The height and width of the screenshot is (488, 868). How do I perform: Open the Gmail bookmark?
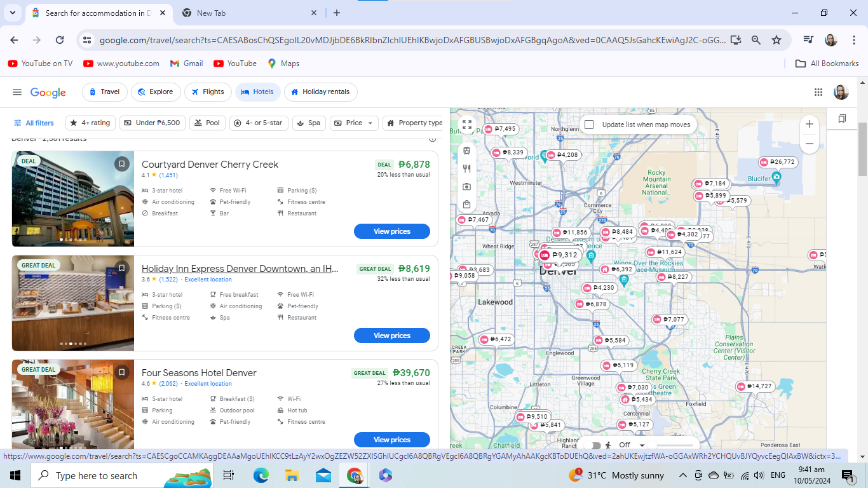[x=186, y=64]
